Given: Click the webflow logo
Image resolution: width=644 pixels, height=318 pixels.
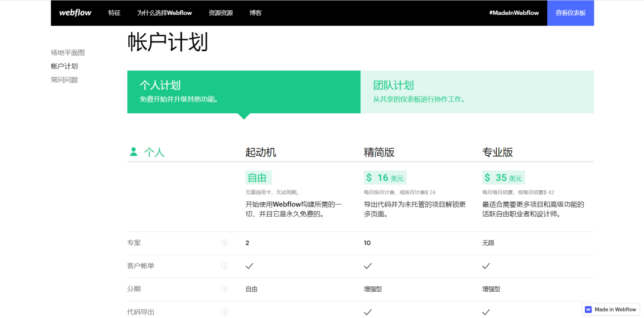Looking at the screenshot, I should [x=75, y=13].
